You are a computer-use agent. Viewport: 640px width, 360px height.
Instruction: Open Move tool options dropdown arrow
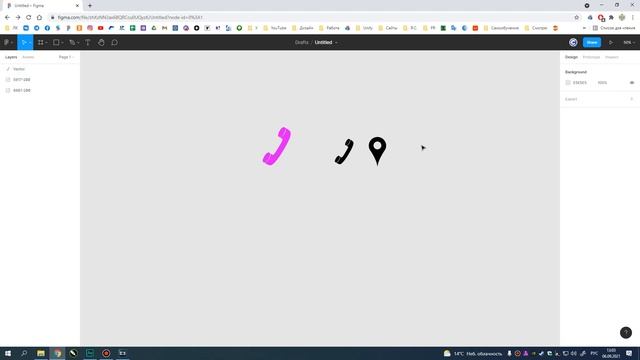point(30,43)
